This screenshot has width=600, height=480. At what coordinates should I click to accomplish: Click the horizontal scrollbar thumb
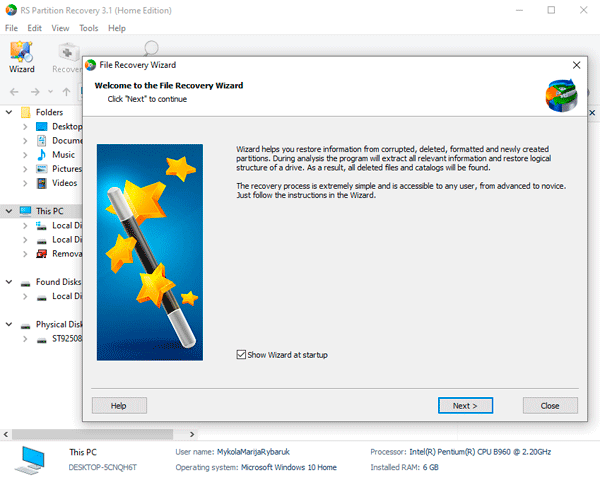pyautogui.click(x=92, y=434)
